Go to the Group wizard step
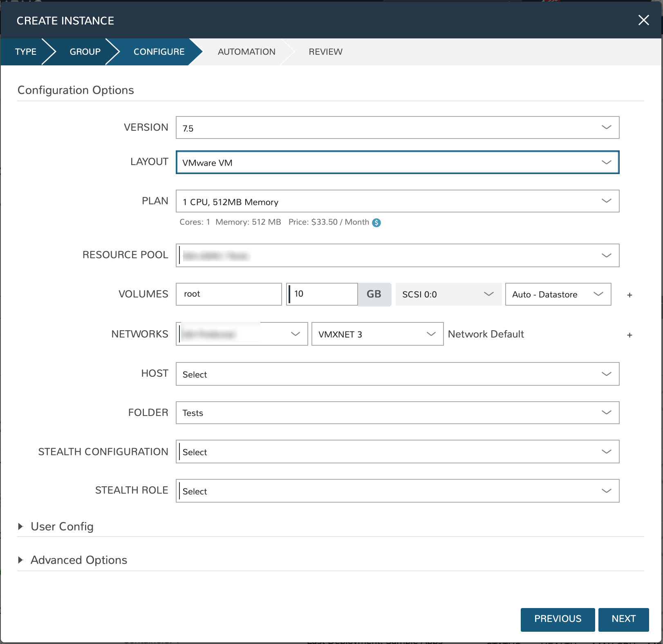This screenshot has width=663, height=644. (x=85, y=52)
